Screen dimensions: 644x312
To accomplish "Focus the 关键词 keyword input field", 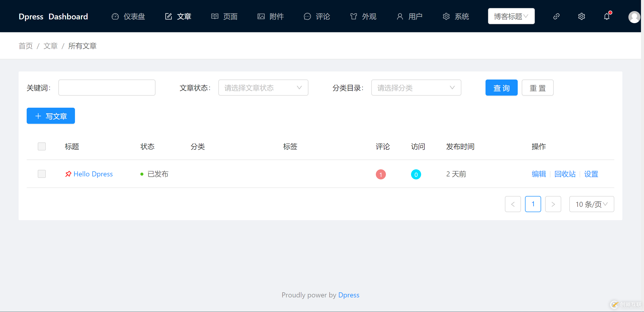I will tap(107, 88).
